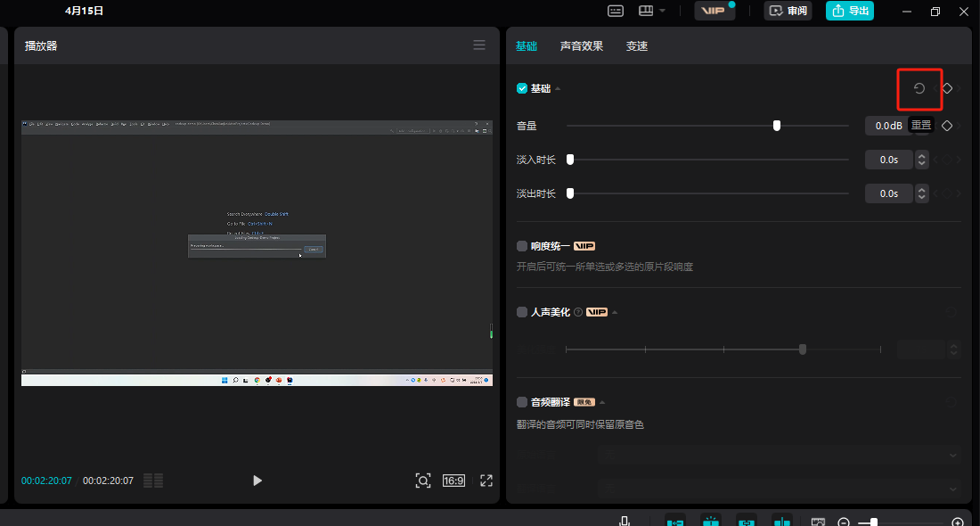Click the timeline zoom-out minus icon

coord(843,522)
